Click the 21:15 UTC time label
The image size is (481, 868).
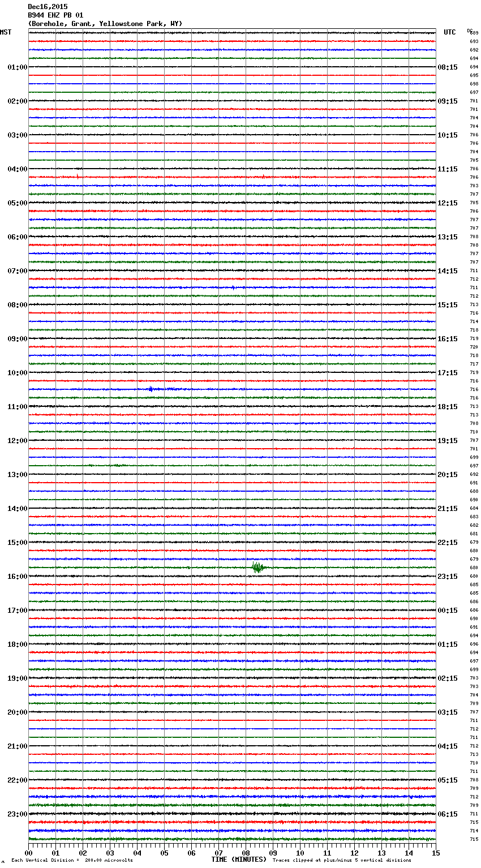point(448,509)
